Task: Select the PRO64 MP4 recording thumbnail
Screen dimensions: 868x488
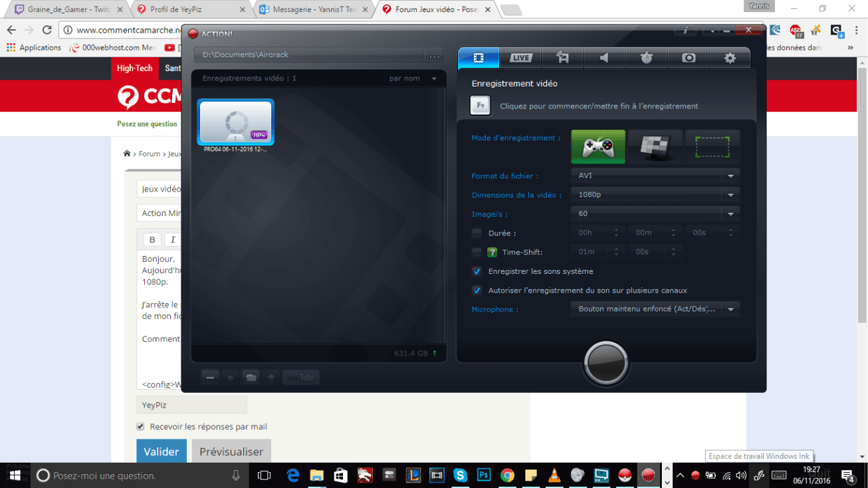Action: (x=235, y=122)
